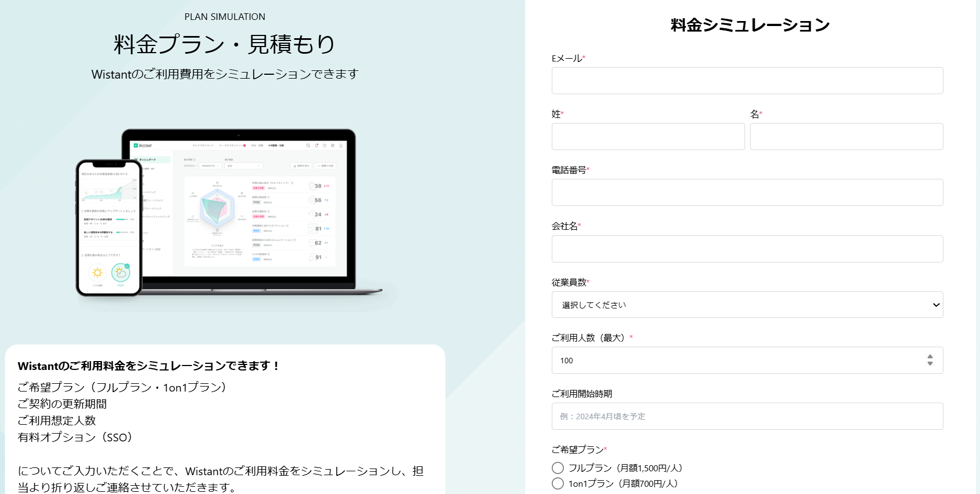Focus the 名 (first name) field
Screen dimensions: 980x494
point(846,137)
